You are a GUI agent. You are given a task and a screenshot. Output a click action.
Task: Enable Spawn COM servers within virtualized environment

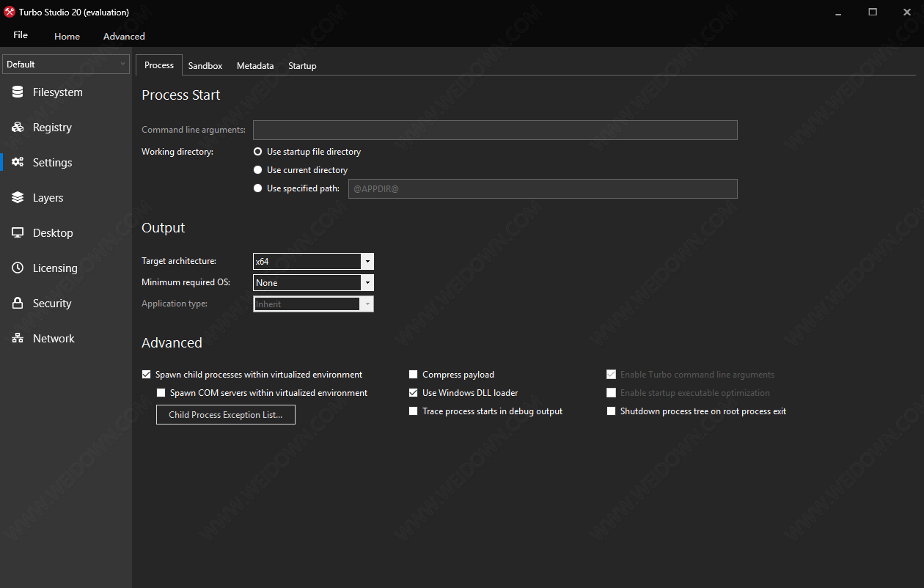point(161,393)
